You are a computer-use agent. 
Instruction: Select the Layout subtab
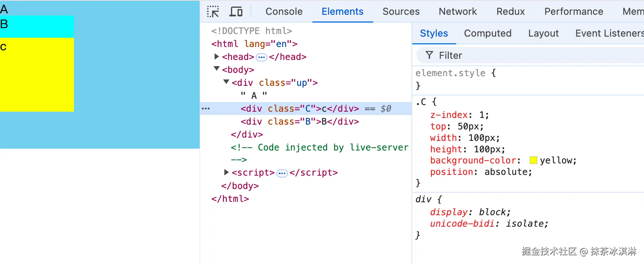[x=543, y=33]
